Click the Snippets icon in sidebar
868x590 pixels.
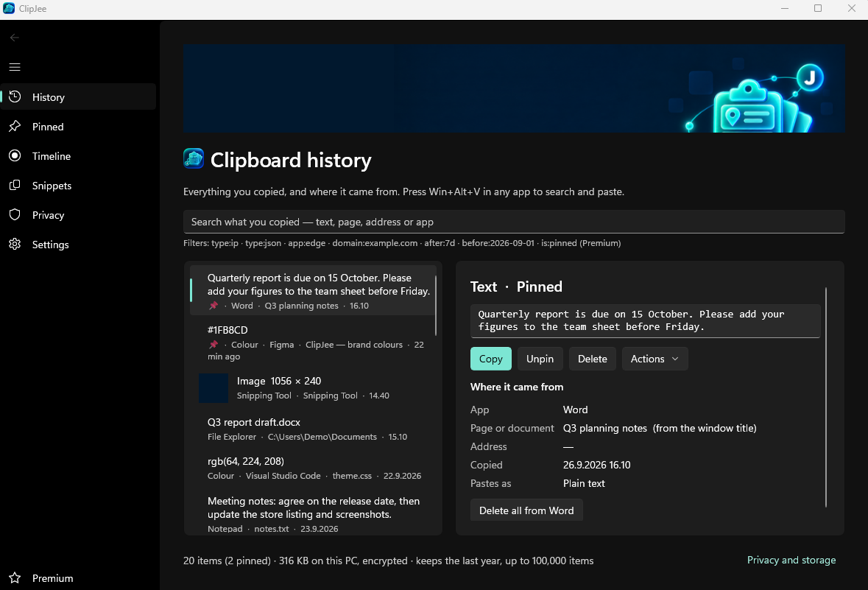pos(15,185)
